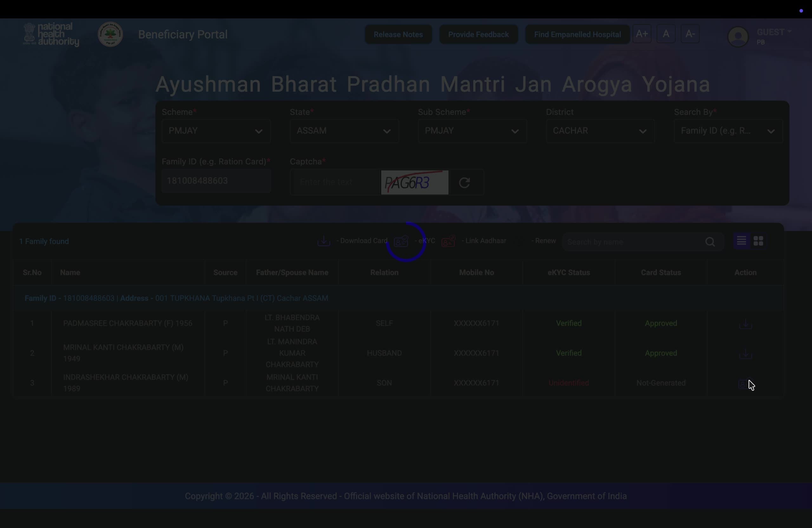This screenshot has height=528, width=812.
Task: Click the captcha image PAG6R3
Action: click(x=415, y=182)
